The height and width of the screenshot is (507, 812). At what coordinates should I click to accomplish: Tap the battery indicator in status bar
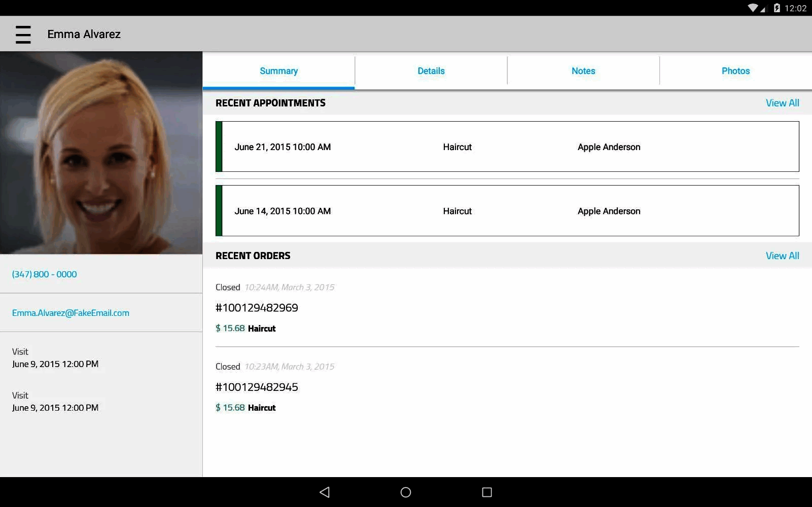(778, 8)
